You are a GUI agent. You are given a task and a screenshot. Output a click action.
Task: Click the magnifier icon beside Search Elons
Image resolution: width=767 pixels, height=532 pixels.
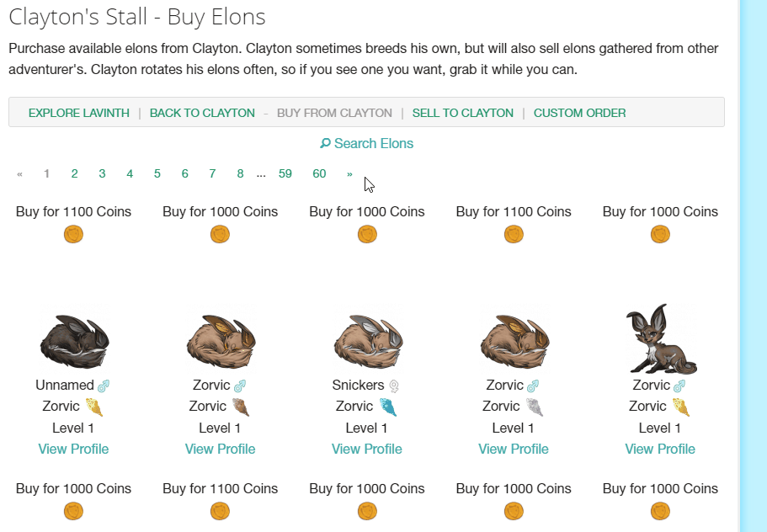coord(325,144)
